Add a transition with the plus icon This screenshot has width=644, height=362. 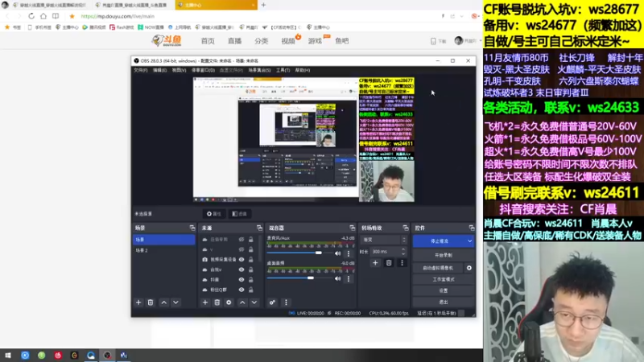click(375, 263)
